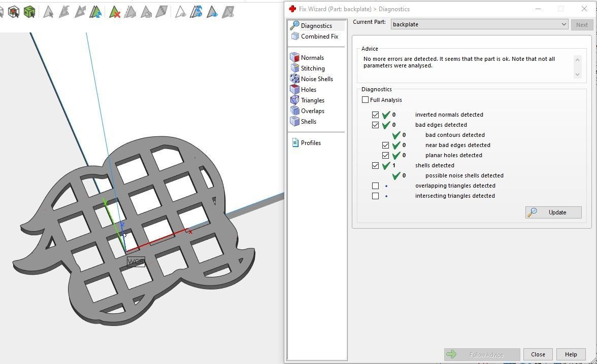
Task: Open the Diagnostics page in the Fix Wizard
Action: click(x=317, y=25)
